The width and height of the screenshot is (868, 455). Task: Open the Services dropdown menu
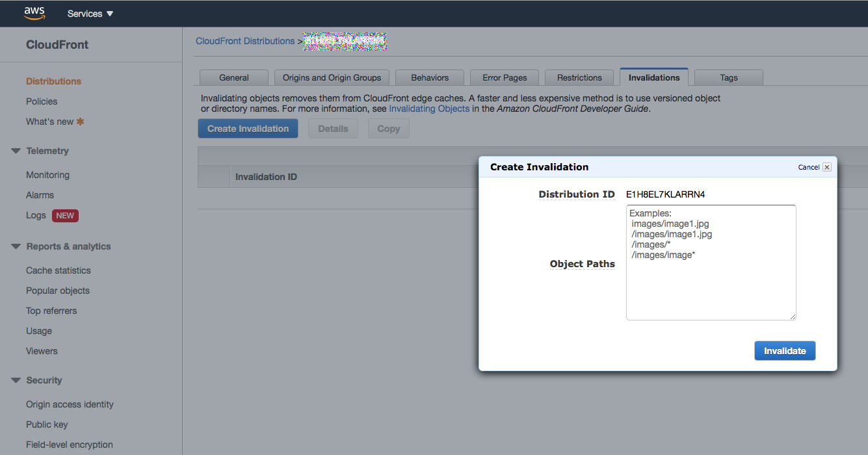(x=90, y=14)
